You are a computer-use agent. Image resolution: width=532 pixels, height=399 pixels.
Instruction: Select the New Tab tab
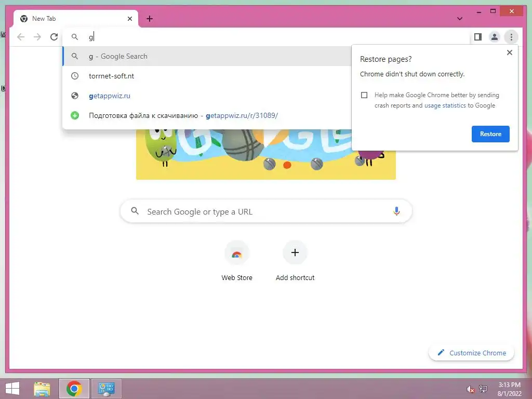click(x=76, y=19)
